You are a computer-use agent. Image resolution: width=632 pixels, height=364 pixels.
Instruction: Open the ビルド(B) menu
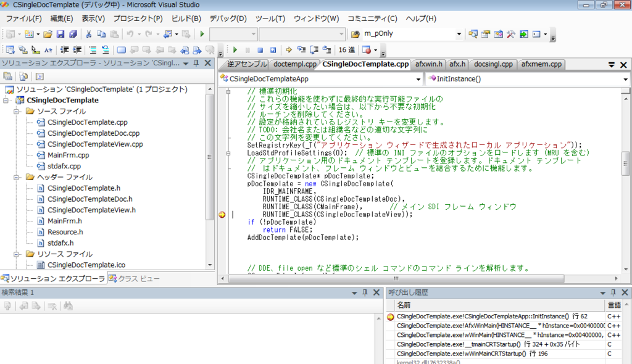point(186,19)
